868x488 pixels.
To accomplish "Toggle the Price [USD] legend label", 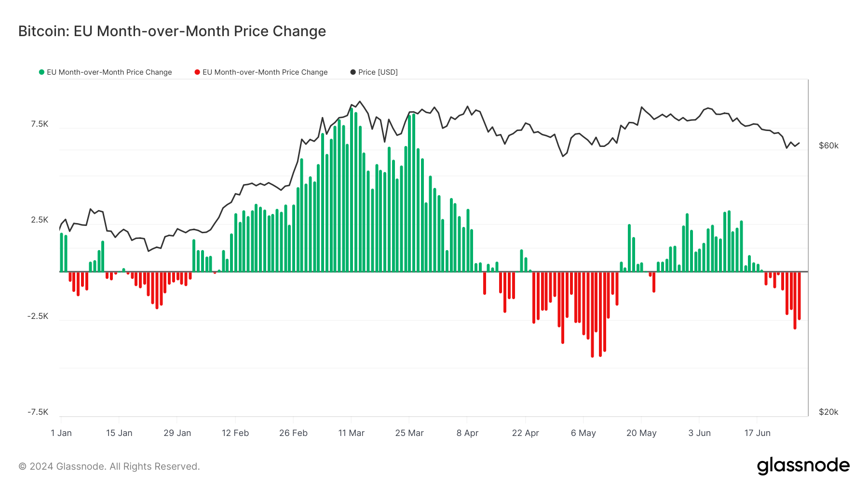I will [378, 72].
